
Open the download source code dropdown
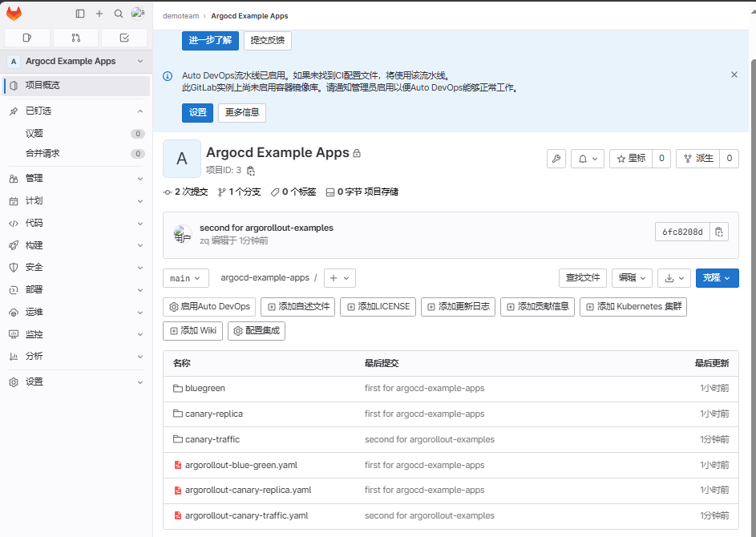[674, 278]
